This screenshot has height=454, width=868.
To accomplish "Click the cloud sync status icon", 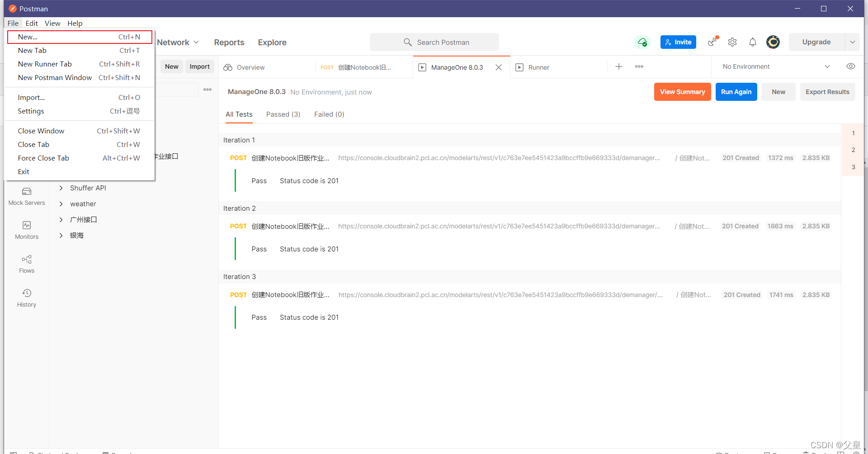I will [642, 42].
